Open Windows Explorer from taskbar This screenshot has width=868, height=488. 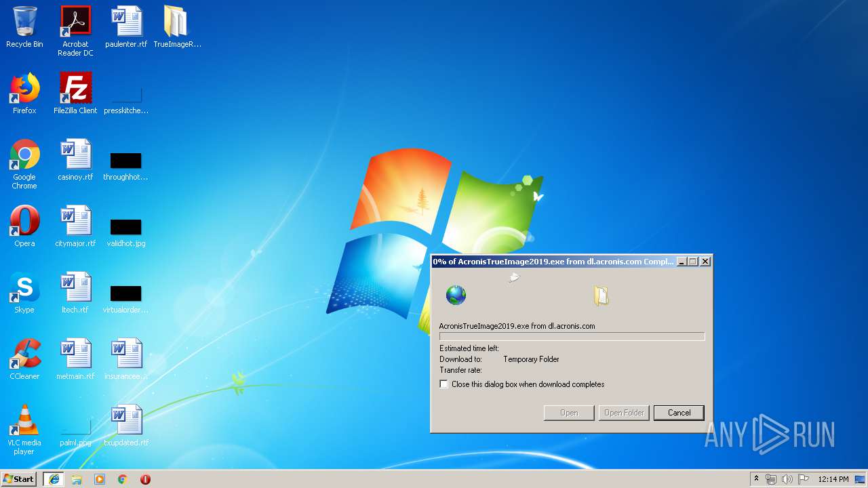click(x=77, y=479)
